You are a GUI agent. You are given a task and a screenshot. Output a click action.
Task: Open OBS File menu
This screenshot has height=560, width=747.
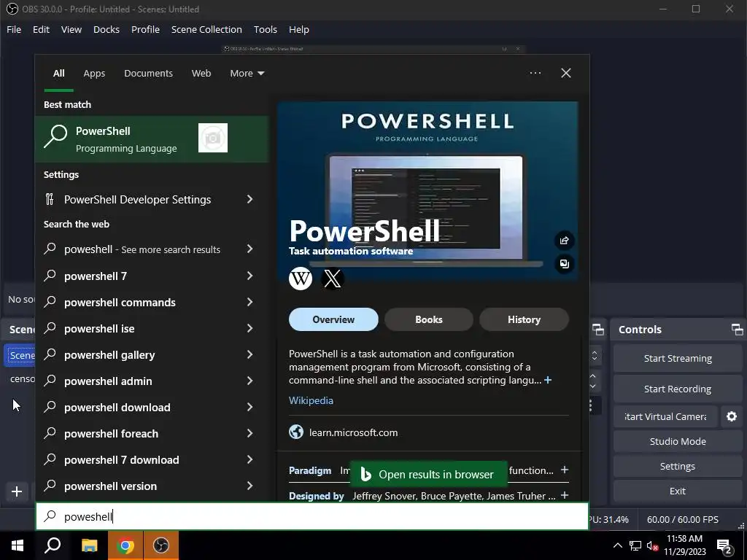(x=14, y=29)
